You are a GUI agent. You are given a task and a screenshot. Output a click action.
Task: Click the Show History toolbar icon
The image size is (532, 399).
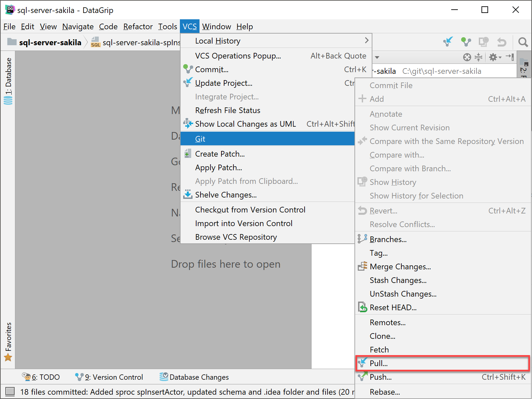click(x=484, y=42)
